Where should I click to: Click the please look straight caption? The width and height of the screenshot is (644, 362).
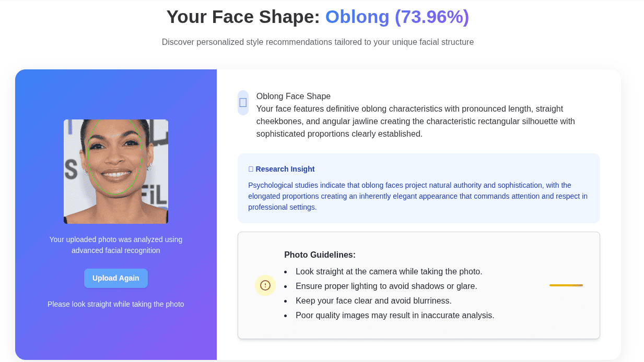115,304
